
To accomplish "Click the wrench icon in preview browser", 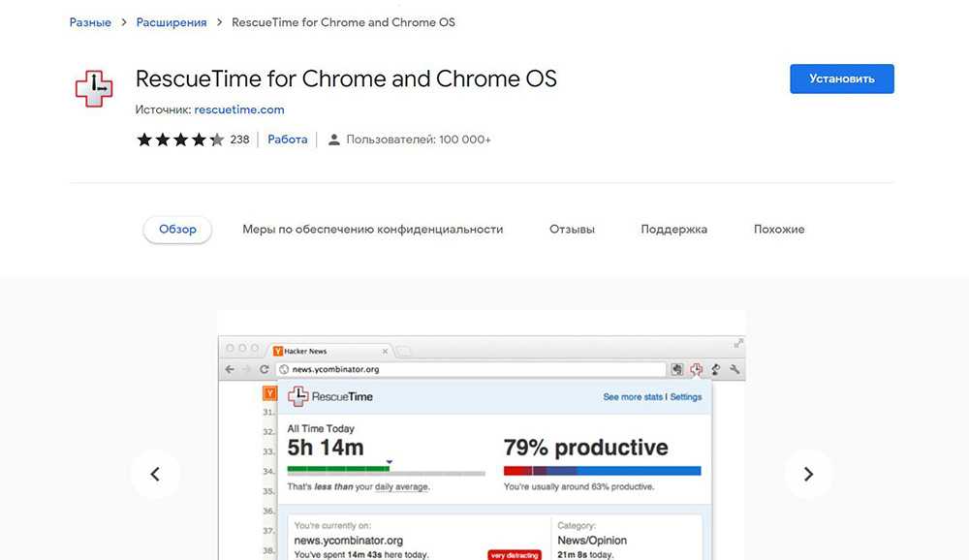I will [735, 369].
